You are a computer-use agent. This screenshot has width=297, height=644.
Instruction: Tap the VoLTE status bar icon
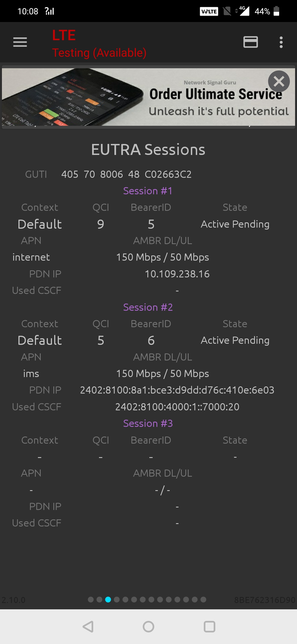[209, 11]
